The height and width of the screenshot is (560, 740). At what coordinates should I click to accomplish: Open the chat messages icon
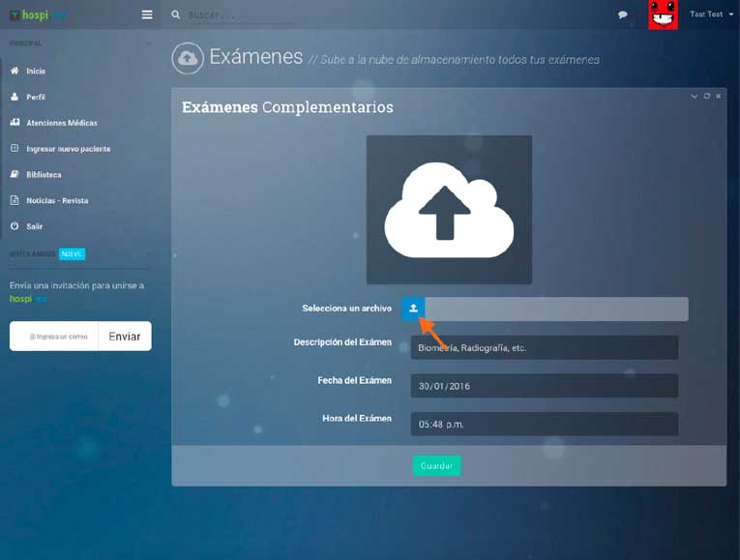[x=623, y=15]
